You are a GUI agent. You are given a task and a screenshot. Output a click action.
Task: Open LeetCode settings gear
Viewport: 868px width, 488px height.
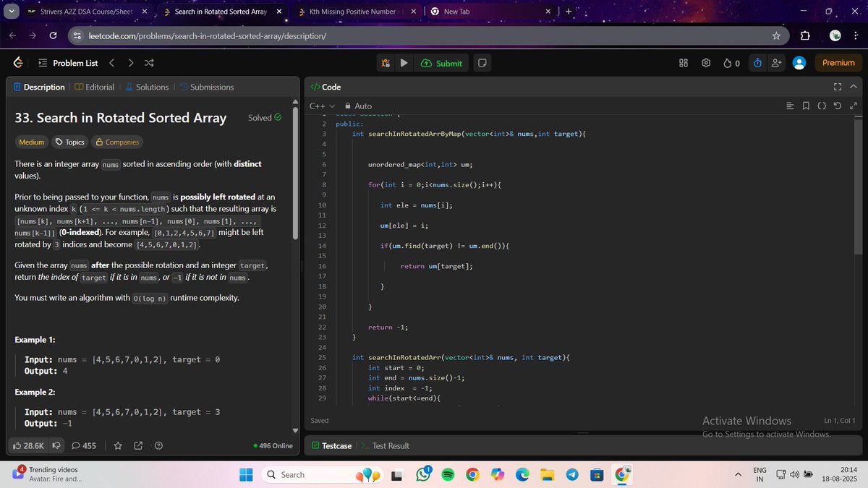coord(706,63)
